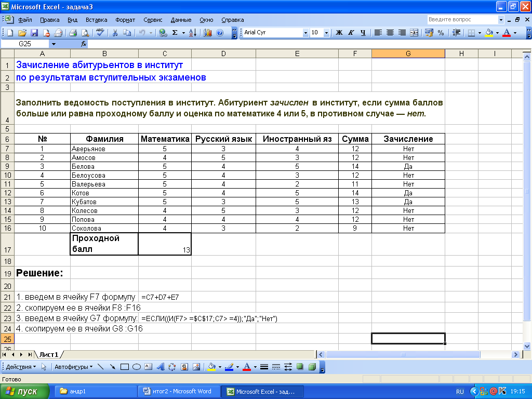The image size is (532, 399).
Task: Toggle bold (Ж) formatting
Action: [339, 33]
